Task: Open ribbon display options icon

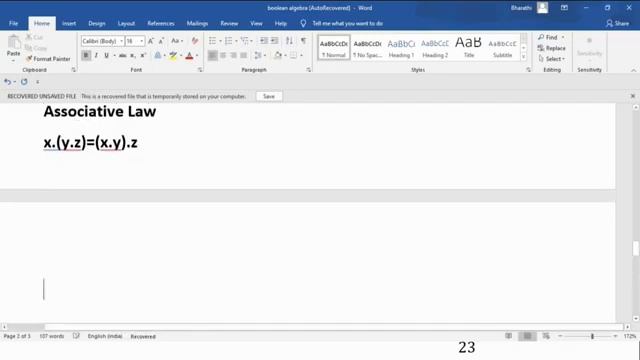Action: 564,8
